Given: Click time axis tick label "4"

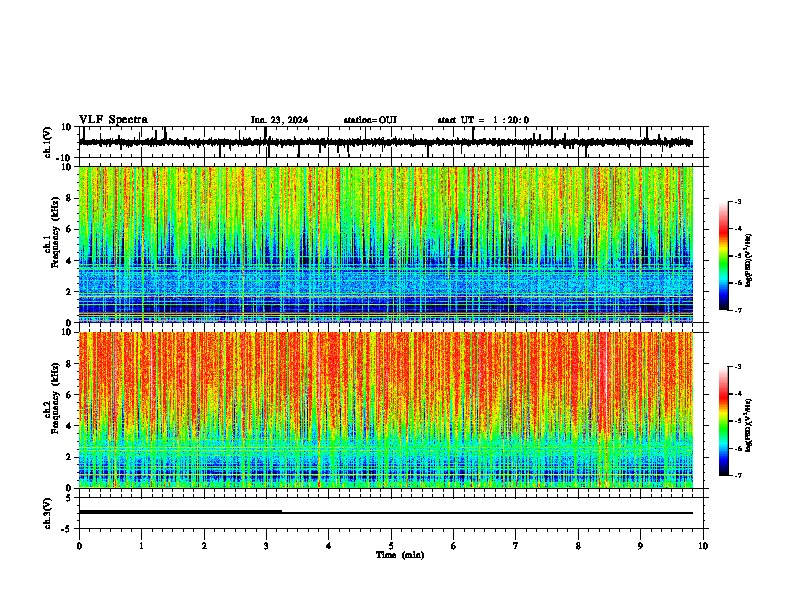Looking at the screenshot, I should (x=329, y=546).
